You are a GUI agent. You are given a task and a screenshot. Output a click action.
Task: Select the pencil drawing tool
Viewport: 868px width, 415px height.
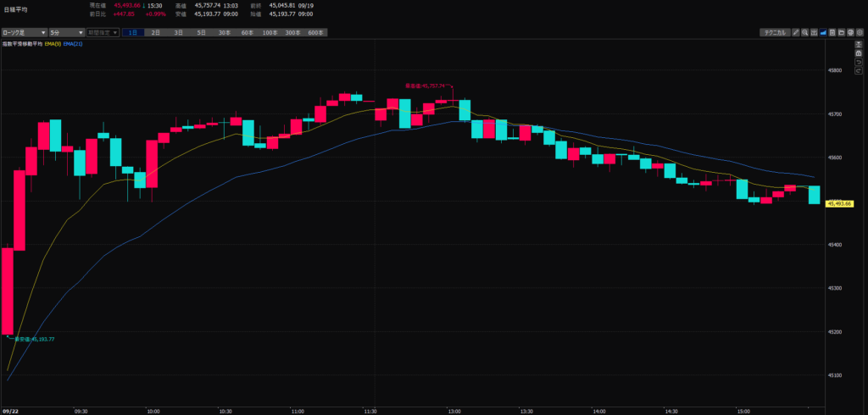pos(796,33)
